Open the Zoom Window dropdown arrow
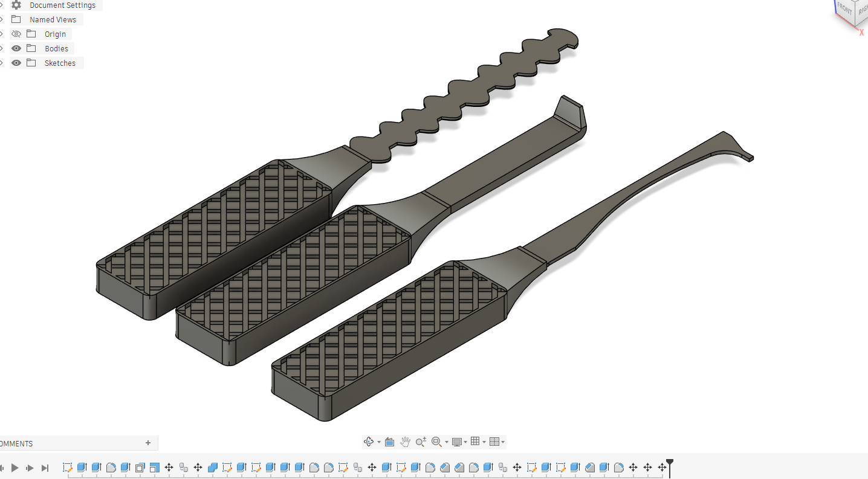 pyautogui.click(x=447, y=442)
